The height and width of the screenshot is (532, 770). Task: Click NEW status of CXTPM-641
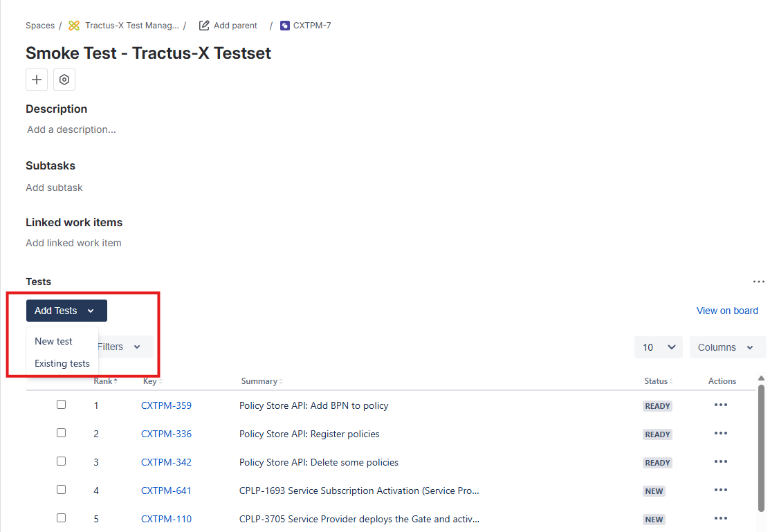pos(654,491)
